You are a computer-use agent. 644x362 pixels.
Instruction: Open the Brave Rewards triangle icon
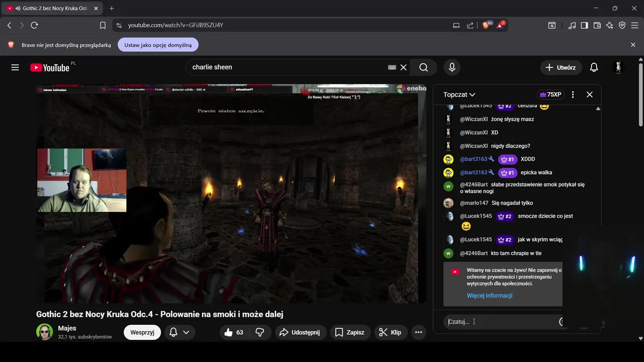coord(501,25)
